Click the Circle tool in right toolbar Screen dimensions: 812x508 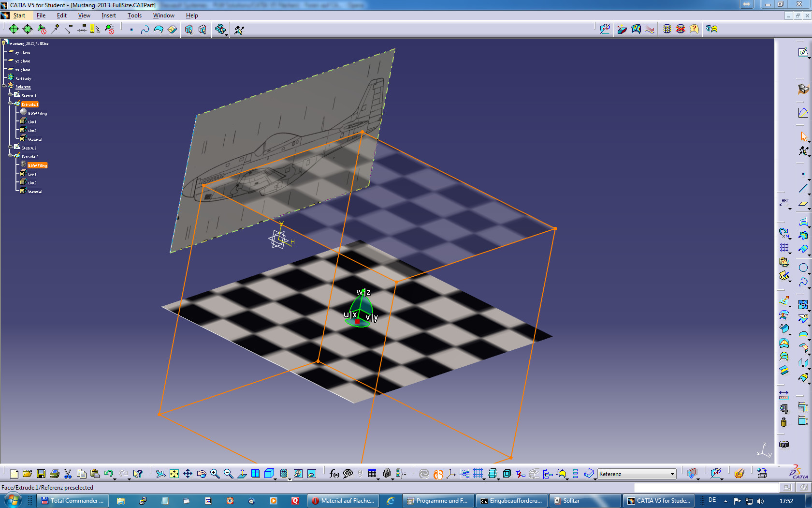(x=803, y=268)
